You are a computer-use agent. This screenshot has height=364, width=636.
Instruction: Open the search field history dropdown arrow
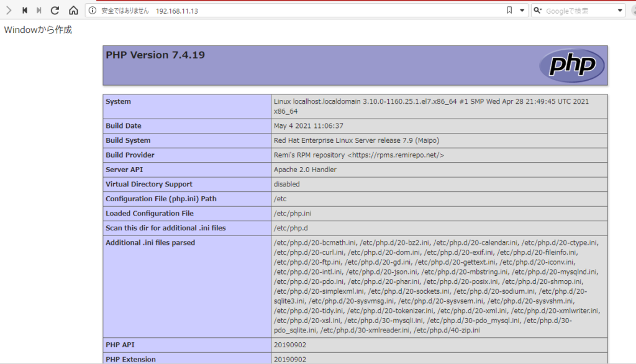(x=620, y=11)
